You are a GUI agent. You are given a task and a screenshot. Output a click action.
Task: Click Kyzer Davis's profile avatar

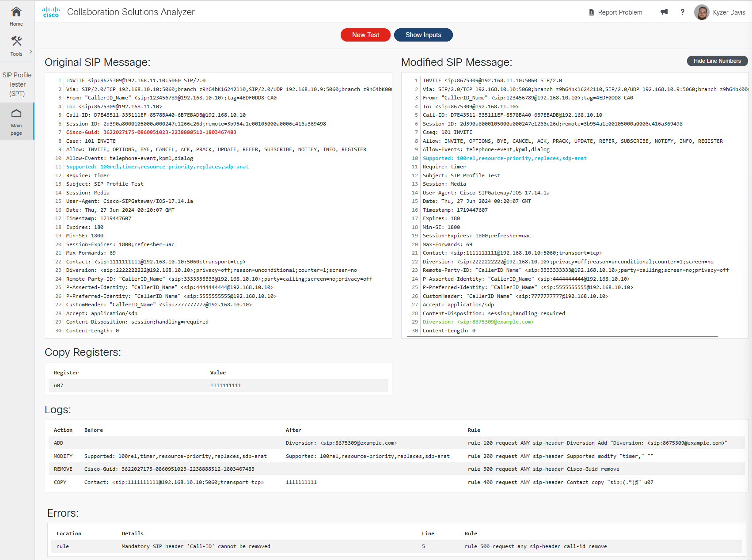[701, 12]
